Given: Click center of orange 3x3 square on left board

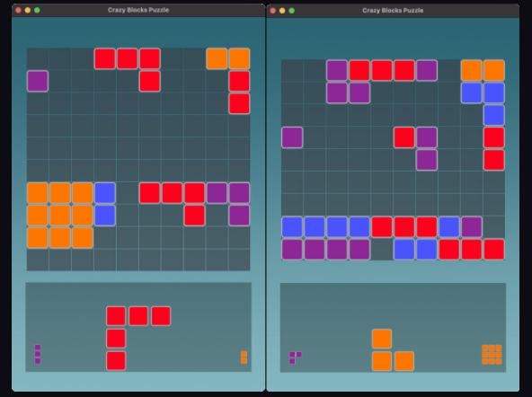Looking at the screenshot, I should pos(60,216).
